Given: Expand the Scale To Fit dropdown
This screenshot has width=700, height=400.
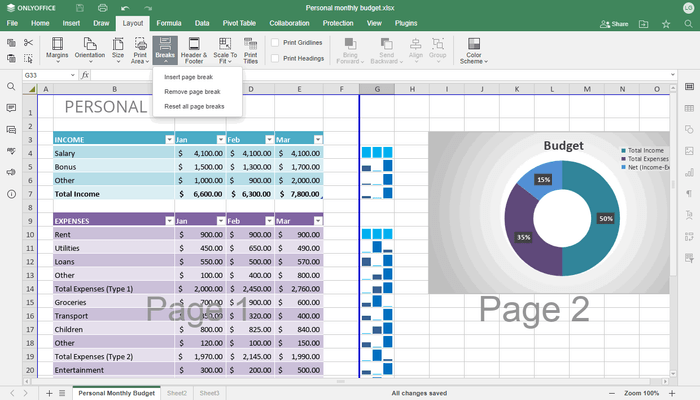Looking at the screenshot, I should (226, 50).
